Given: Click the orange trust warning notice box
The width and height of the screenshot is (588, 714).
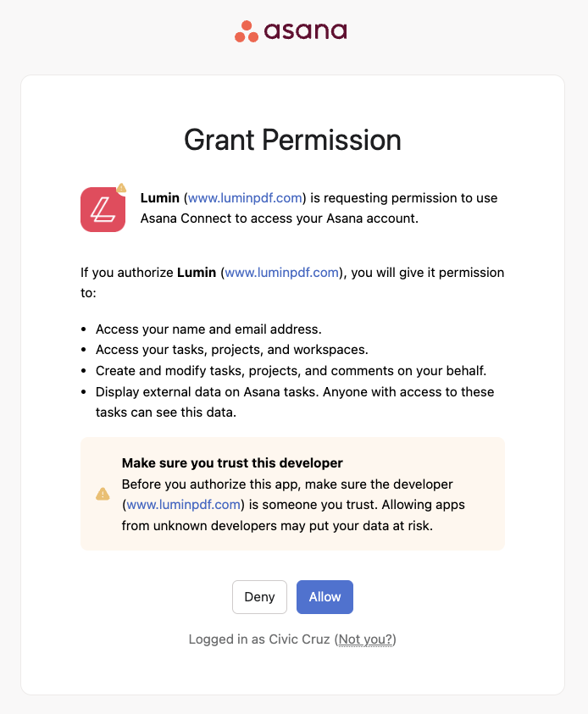Looking at the screenshot, I should (x=292, y=493).
